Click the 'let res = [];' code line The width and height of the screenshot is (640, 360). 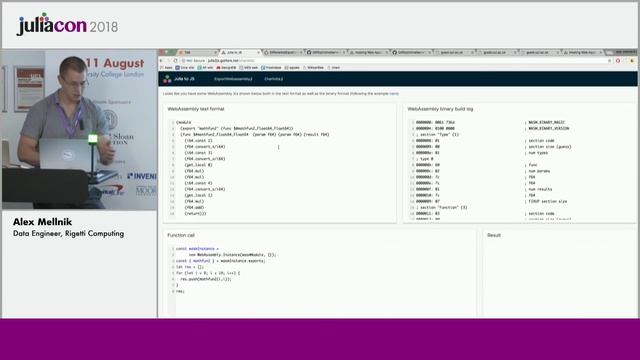pyautogui.click(x=190, y=267)
